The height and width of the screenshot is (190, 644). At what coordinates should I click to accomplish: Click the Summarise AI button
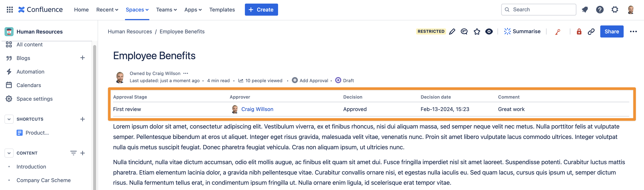(x=522, y=31)
